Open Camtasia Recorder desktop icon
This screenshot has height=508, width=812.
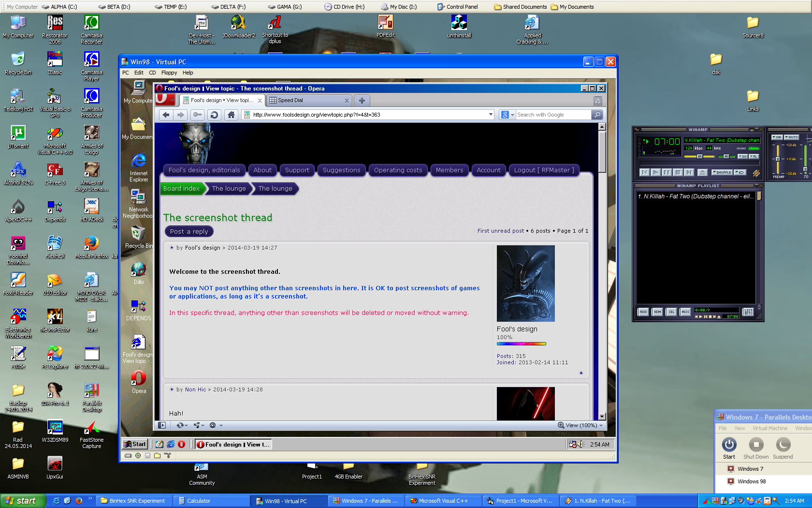(91, 30)
